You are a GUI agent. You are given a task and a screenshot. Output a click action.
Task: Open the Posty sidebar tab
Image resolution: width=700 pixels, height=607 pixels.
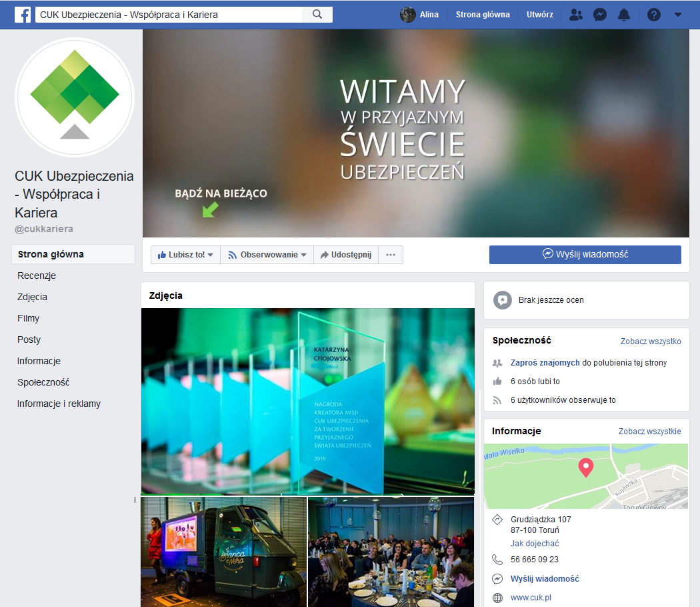(x=29, y=340)
